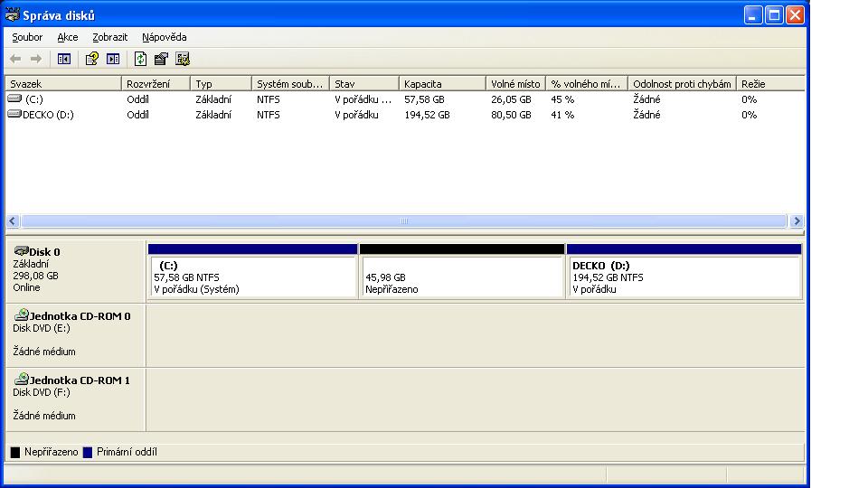Click the 26,05 GB free space cell
868x488 pixels.
(511, 99)
